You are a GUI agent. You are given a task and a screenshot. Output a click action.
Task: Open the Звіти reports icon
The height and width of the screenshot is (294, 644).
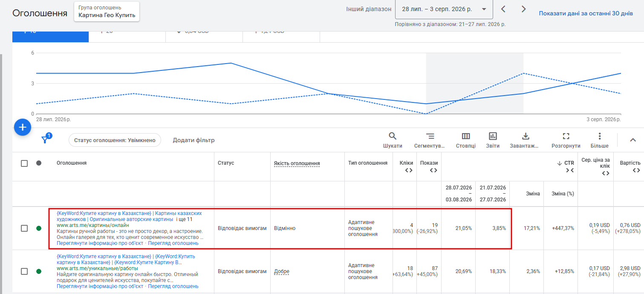[493, 136]
